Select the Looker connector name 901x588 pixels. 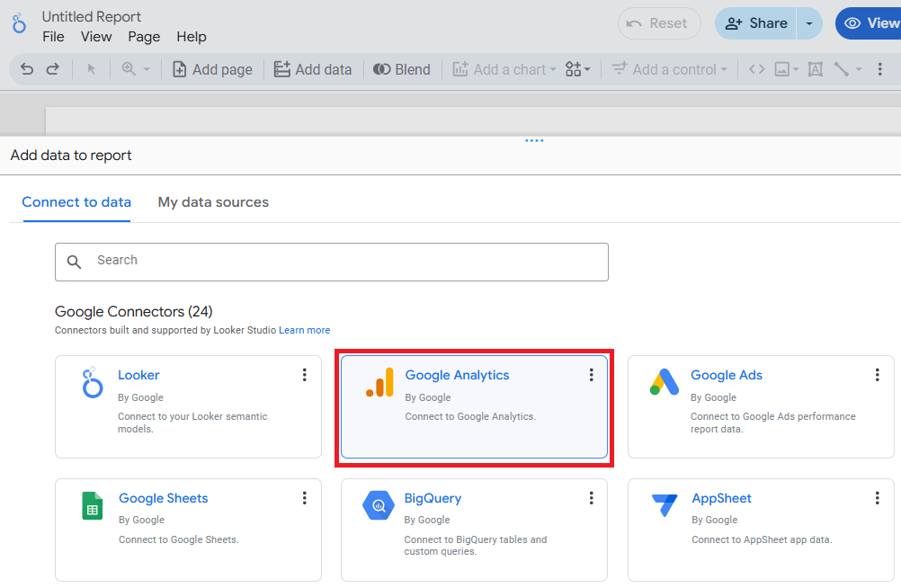pyautogui.click(x=138, y=375)
